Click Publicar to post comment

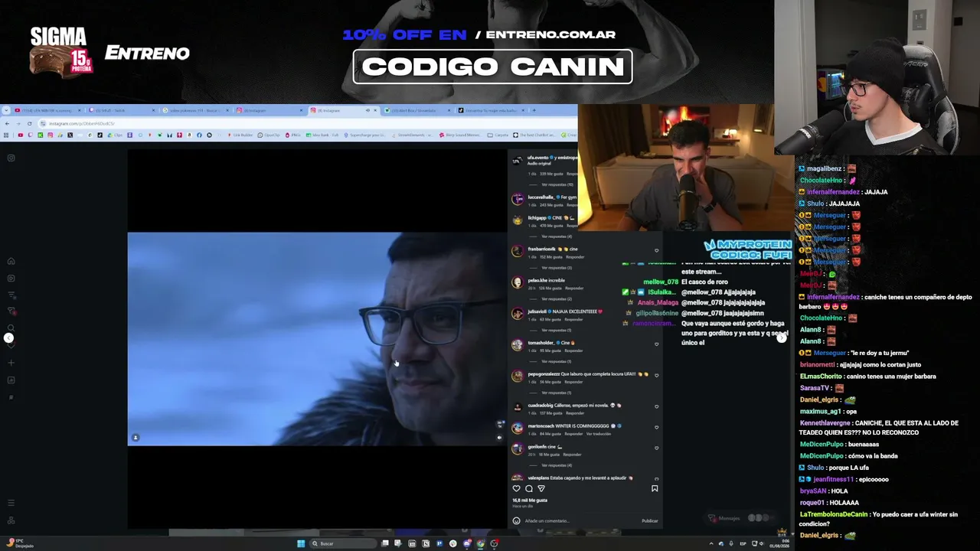point(650,521)
